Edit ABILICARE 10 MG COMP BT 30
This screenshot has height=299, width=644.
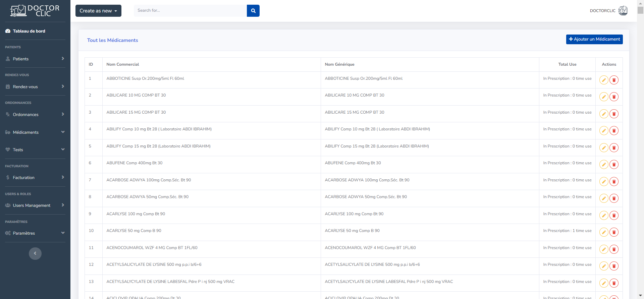click(x=604, y=97)
